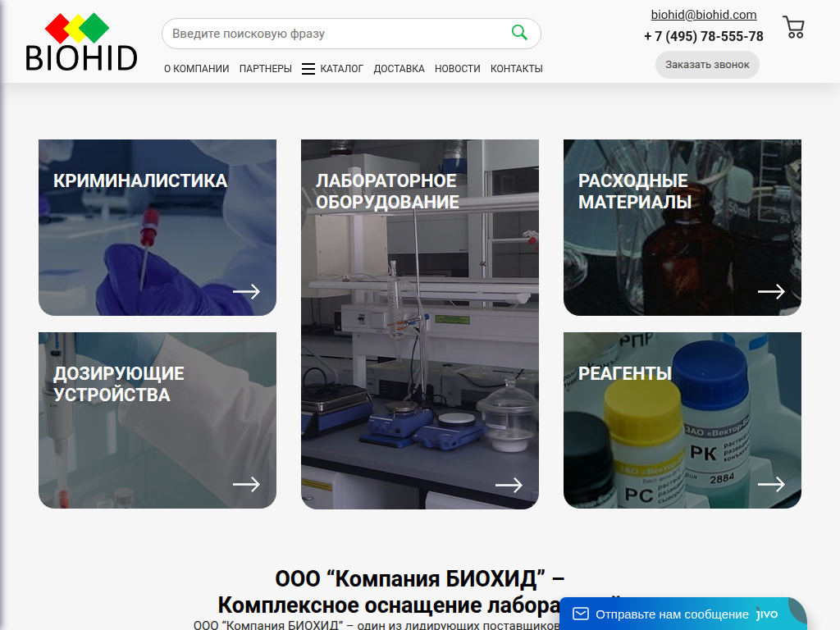Image resolution: width=840 pixels, height=630 pixels.
Task: Click the arrow on Лабораторное оборудование card
Action: tap(509, 485)
